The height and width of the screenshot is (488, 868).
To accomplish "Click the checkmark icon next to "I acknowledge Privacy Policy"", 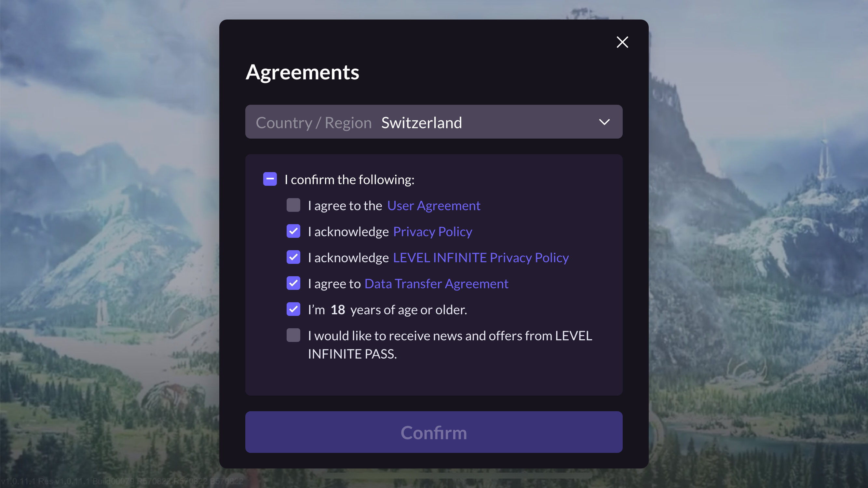I will tap(293, 231).
